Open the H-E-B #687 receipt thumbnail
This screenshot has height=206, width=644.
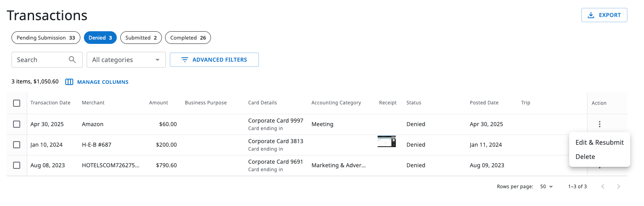coord(386,142)
